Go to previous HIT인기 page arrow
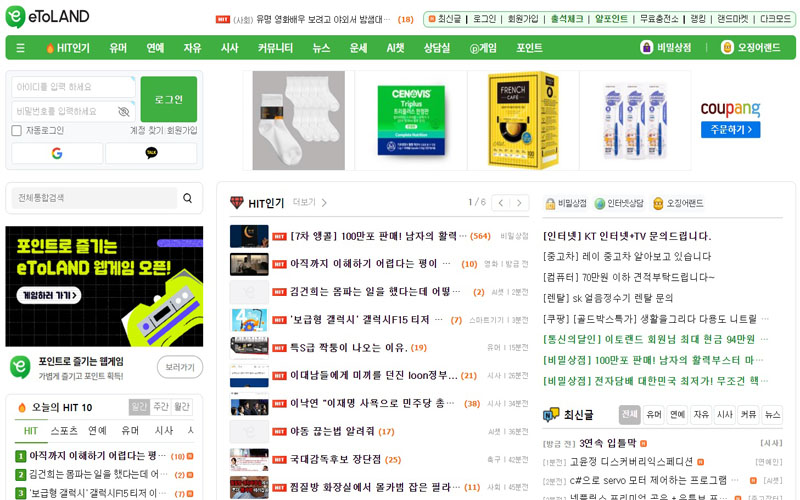Viewport: 800px width, 500px height. tap(501, 203)
